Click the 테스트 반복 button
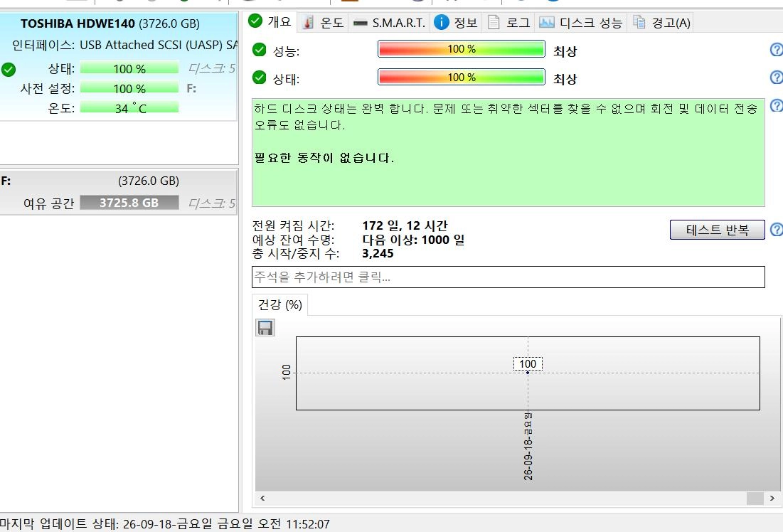Image resolution: width=783 pixels, height=532 pixels. [717, 230]
